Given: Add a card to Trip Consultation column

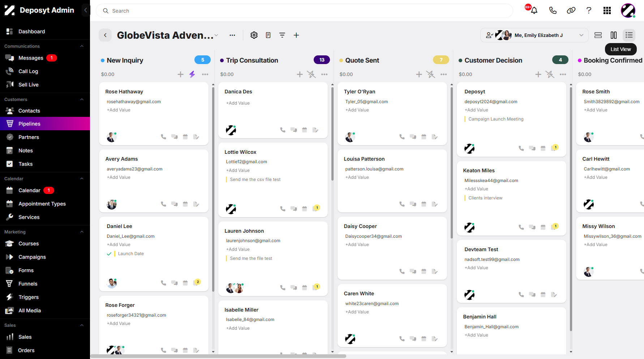Looking at the screenshot, I should click(x=300, y=74).
